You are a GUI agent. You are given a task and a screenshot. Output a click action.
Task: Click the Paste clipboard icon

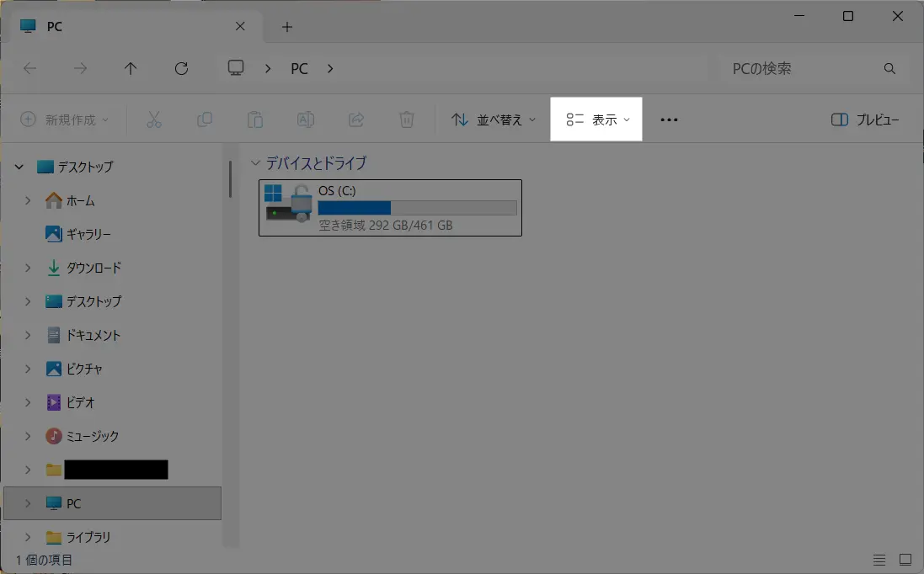point(254,120)
